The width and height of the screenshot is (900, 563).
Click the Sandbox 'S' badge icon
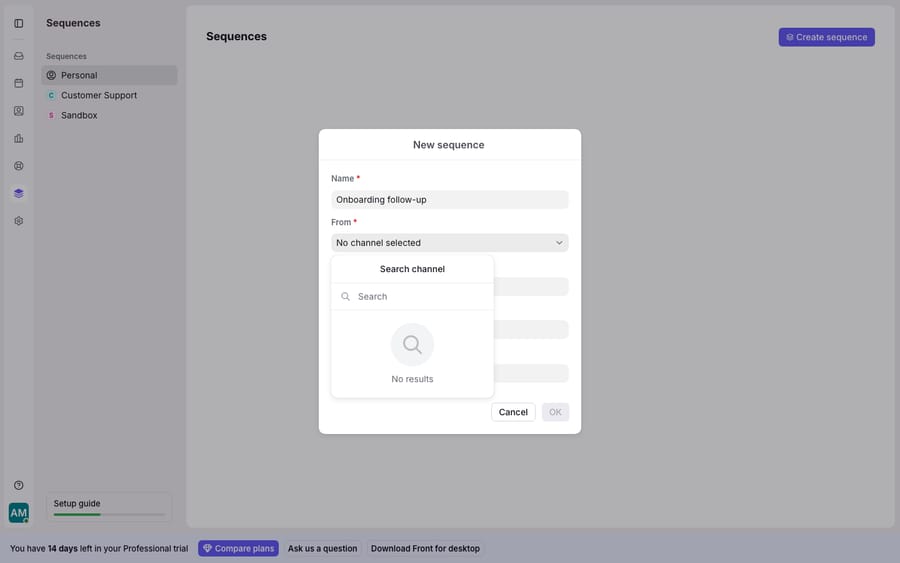51,115
